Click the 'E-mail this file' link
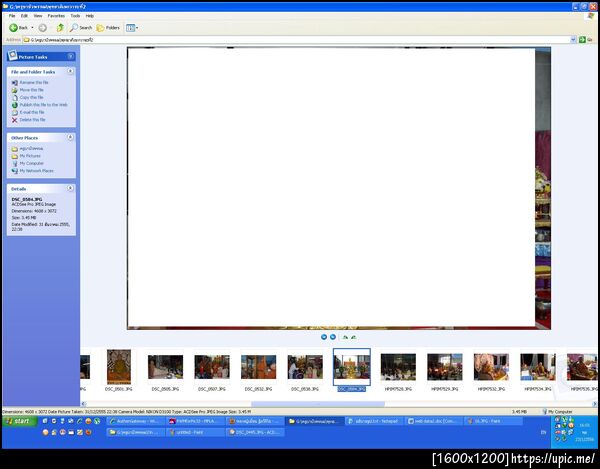This screenshot has width=600, height=469. click(32, 112)
